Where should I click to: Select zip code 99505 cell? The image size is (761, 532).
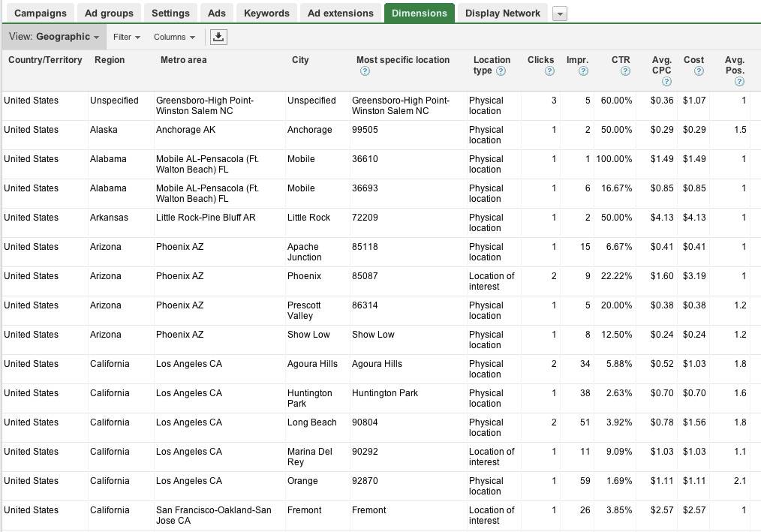[365, 130]
